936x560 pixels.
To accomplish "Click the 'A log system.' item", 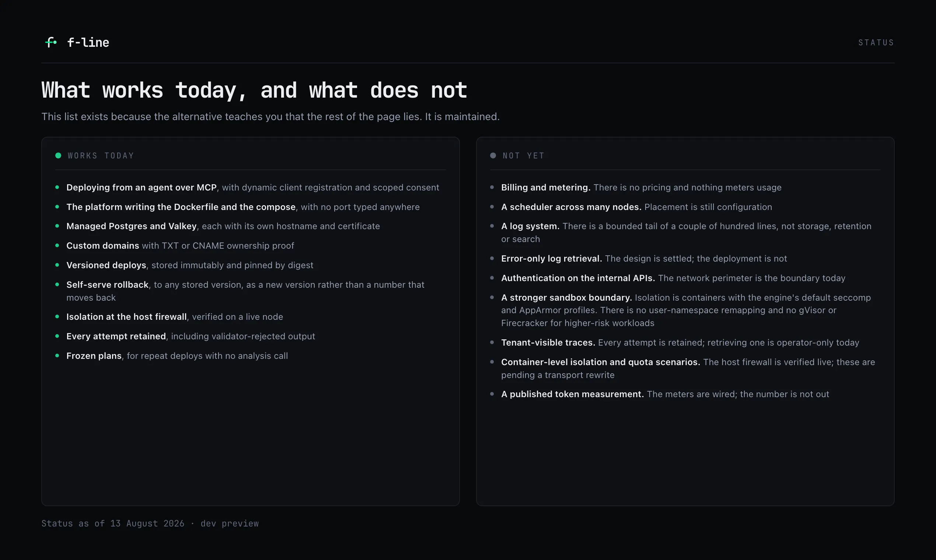I will (530, 226).
